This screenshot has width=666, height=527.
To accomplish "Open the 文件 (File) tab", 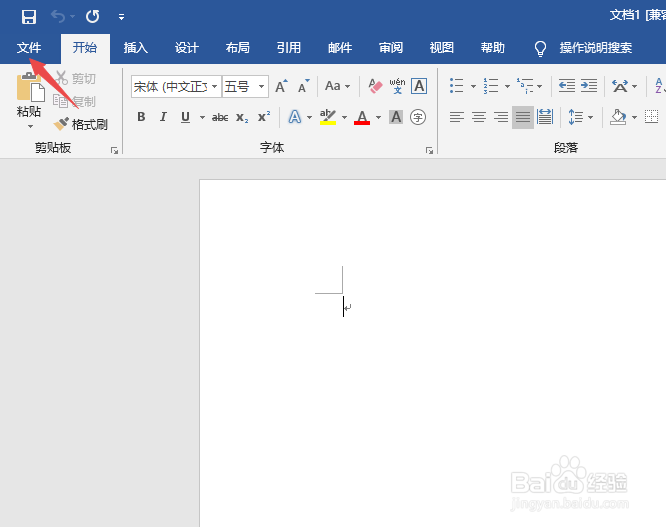I will (29, 48).
